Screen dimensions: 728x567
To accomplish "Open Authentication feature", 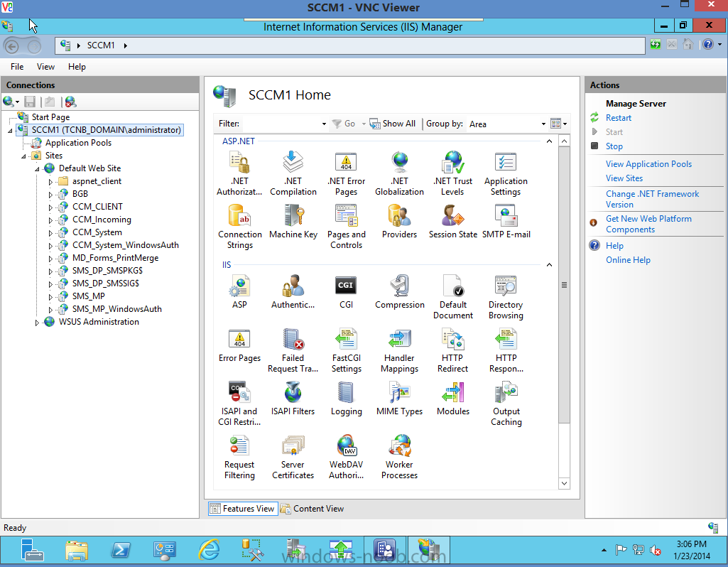I will pos(293,291).
